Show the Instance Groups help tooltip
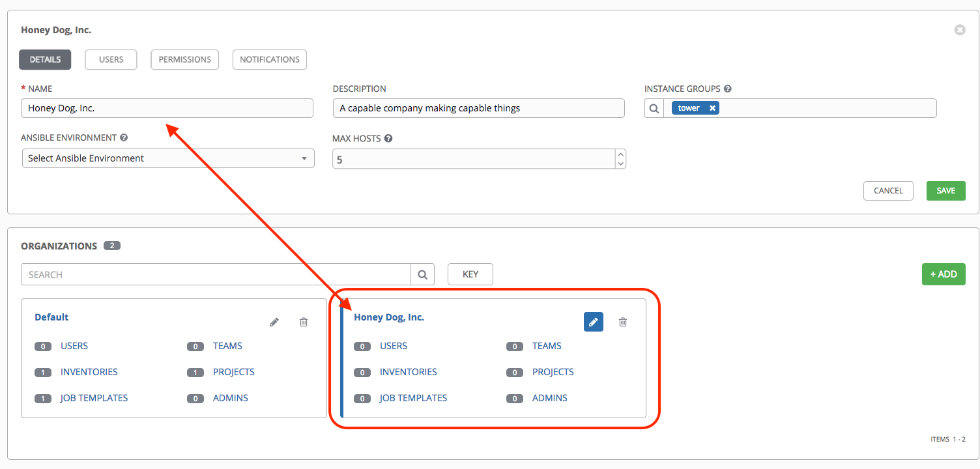The width and height of the screenshot is (980, 469). pyautogui.click(x=727, y=89)
